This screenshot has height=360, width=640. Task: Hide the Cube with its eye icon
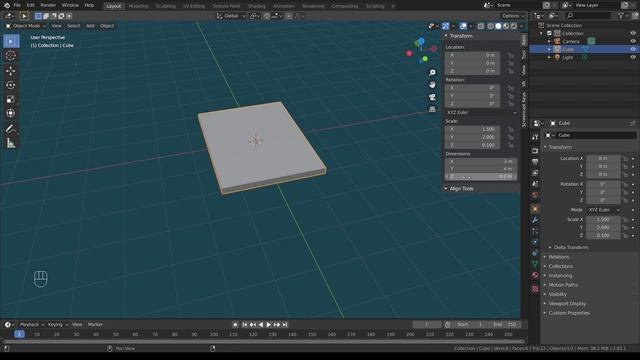[x=633, y=49]
